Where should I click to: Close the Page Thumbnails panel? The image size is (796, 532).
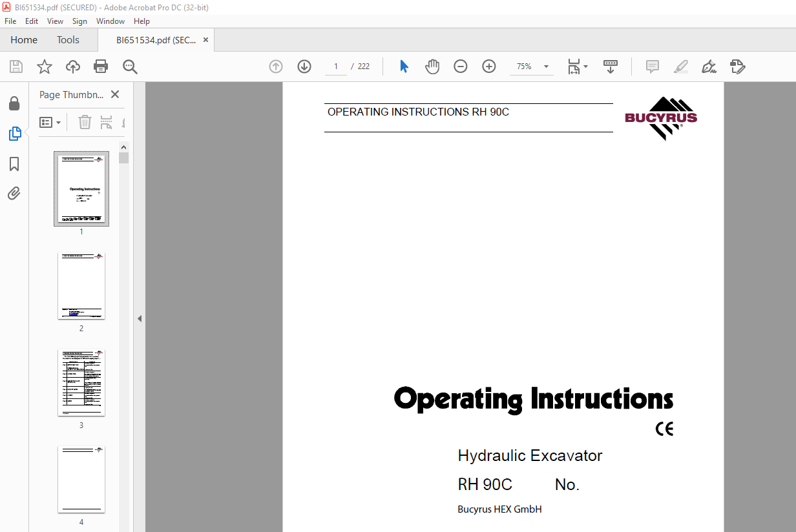point(115,94)
